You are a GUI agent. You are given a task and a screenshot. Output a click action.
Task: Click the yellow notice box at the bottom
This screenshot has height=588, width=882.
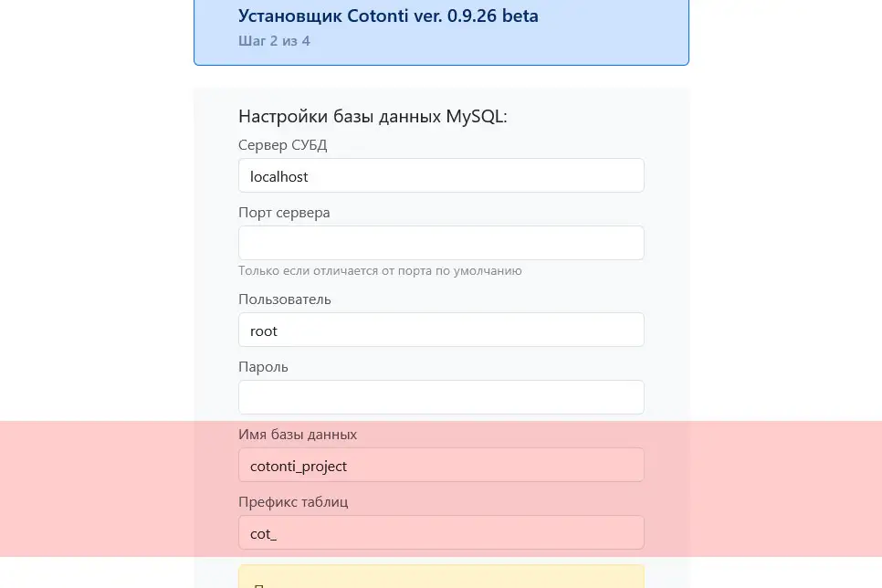point(441,578)
